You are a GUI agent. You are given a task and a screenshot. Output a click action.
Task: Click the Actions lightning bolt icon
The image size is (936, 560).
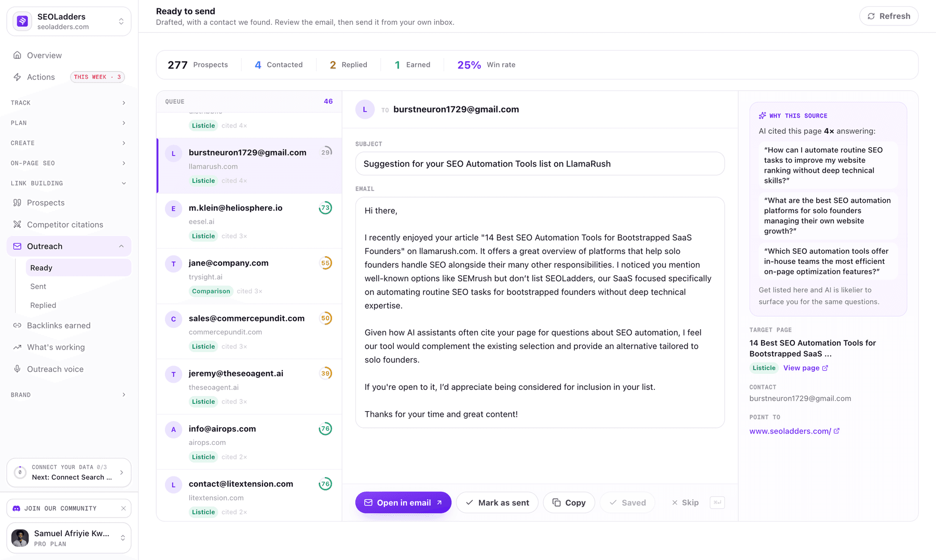[17, 77]
